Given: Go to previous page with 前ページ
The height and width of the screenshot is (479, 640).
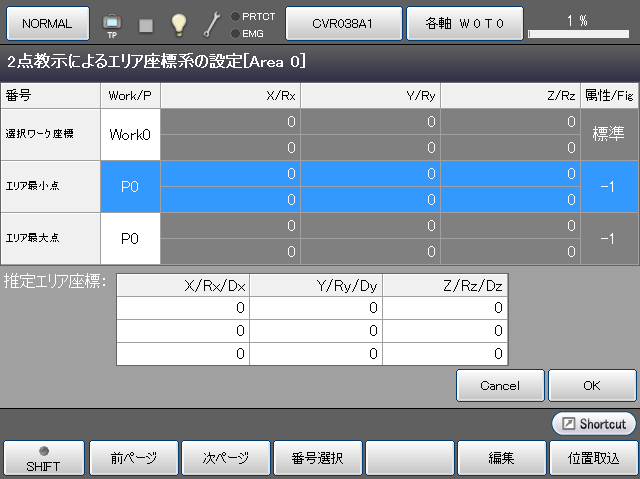Looking at the screenshot, I should pos(134,458).
